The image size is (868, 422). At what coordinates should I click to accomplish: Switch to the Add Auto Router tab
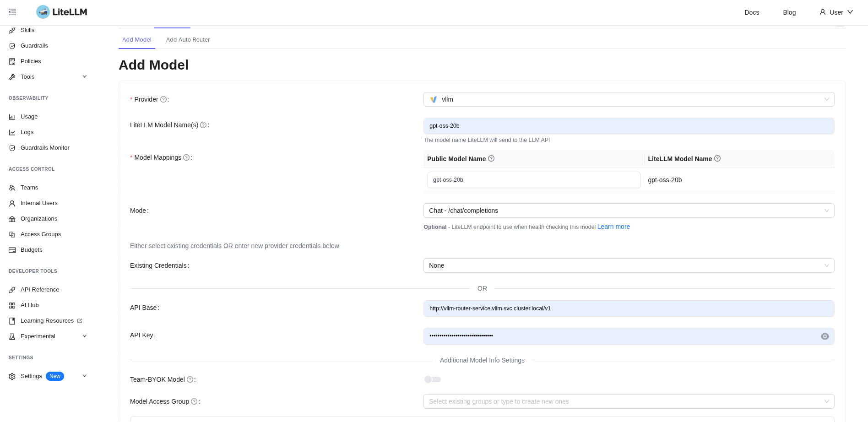pyautogui.click(x=188, y=40)
